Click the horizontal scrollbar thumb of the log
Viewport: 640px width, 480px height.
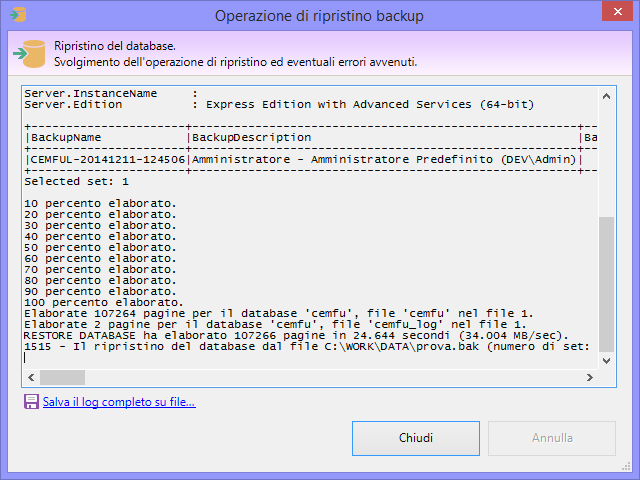tap(62, 378)
